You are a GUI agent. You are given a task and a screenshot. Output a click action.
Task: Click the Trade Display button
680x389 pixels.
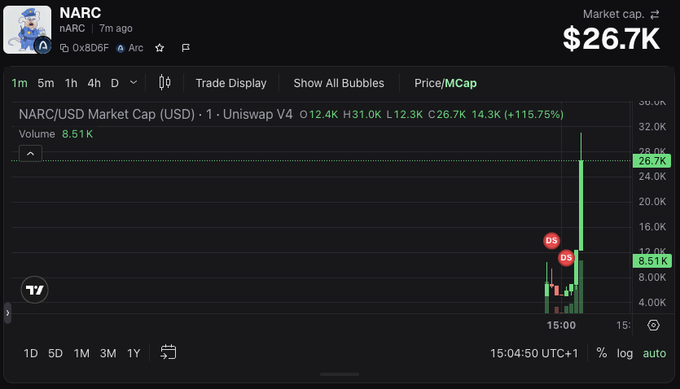click(x=231, y=83)
